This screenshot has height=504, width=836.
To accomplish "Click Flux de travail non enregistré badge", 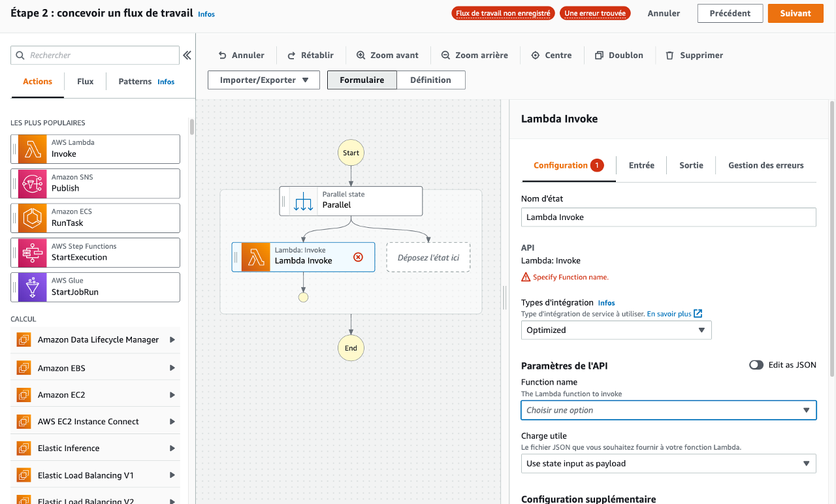I will [503, 13].
